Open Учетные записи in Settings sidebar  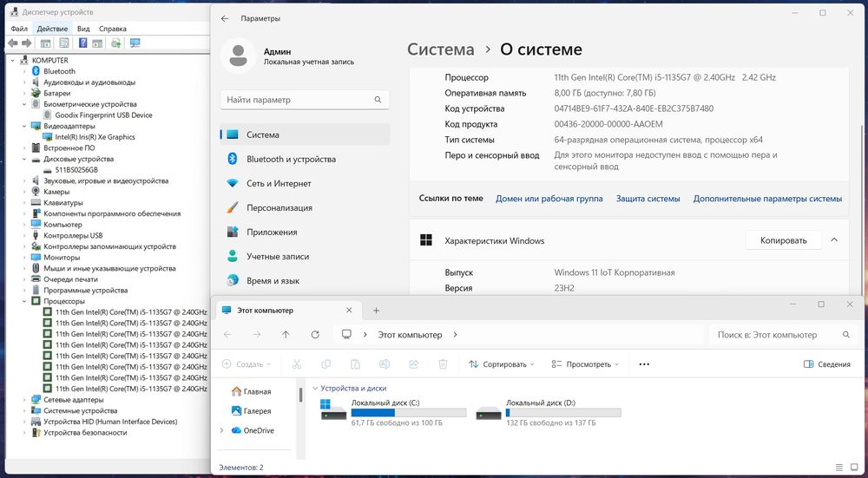(x=305, y=256)
